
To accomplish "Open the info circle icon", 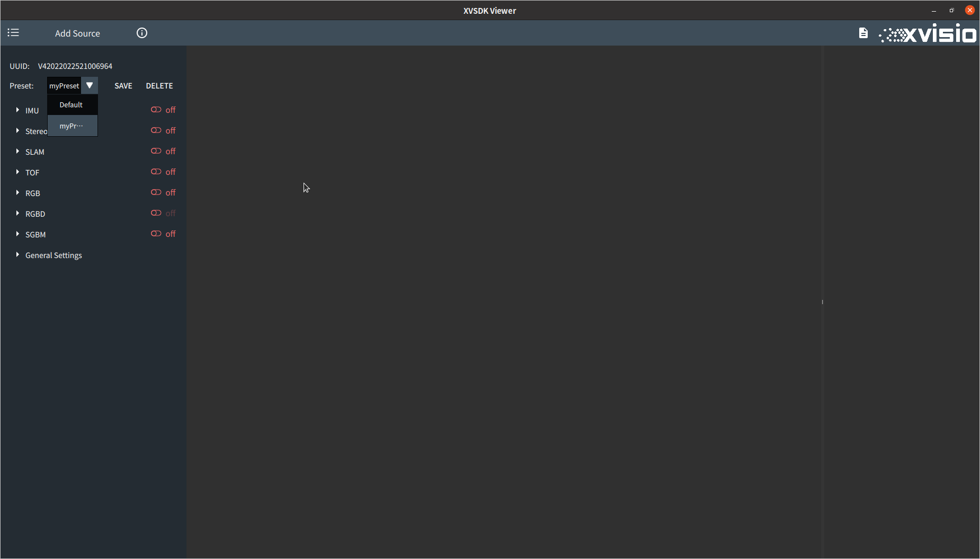I will click(142, 33).
